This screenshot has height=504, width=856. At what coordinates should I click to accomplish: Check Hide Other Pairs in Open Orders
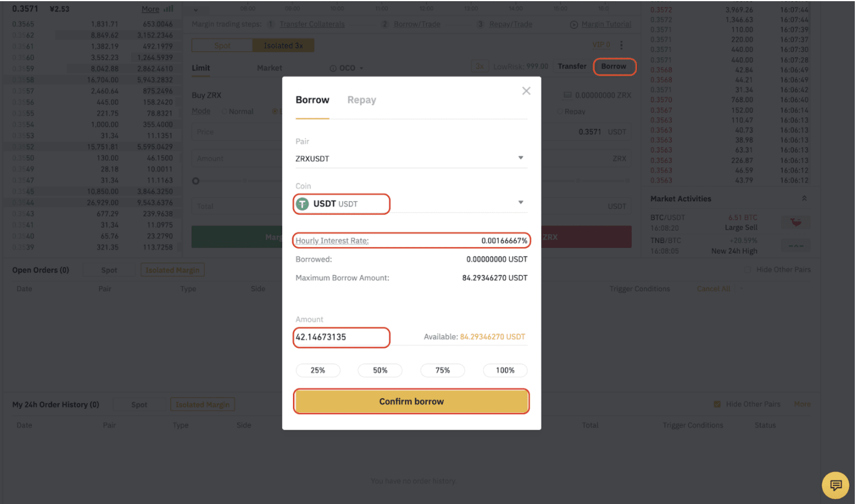pyautogui.click(x=747, y=270)
